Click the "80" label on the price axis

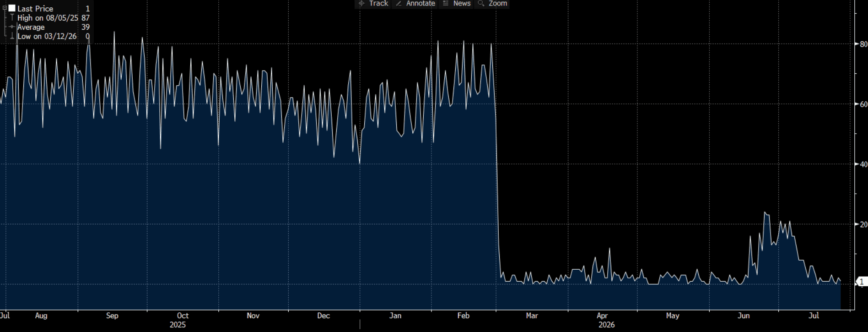tap(863, 44)
